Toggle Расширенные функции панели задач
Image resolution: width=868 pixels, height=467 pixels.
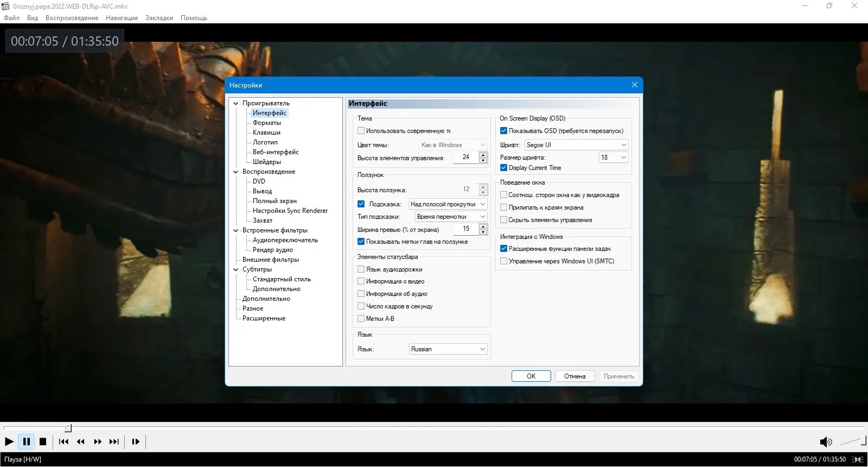(x=503, y=249)
